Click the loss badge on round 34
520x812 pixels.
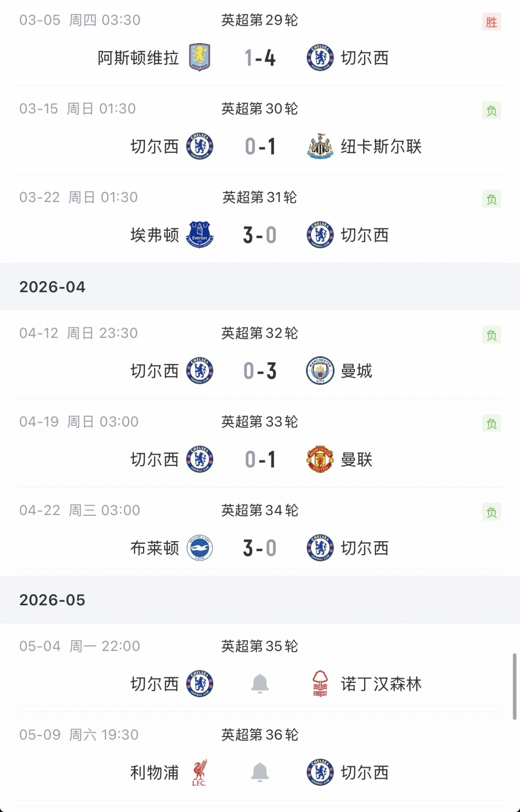click(x=492, y=512)
